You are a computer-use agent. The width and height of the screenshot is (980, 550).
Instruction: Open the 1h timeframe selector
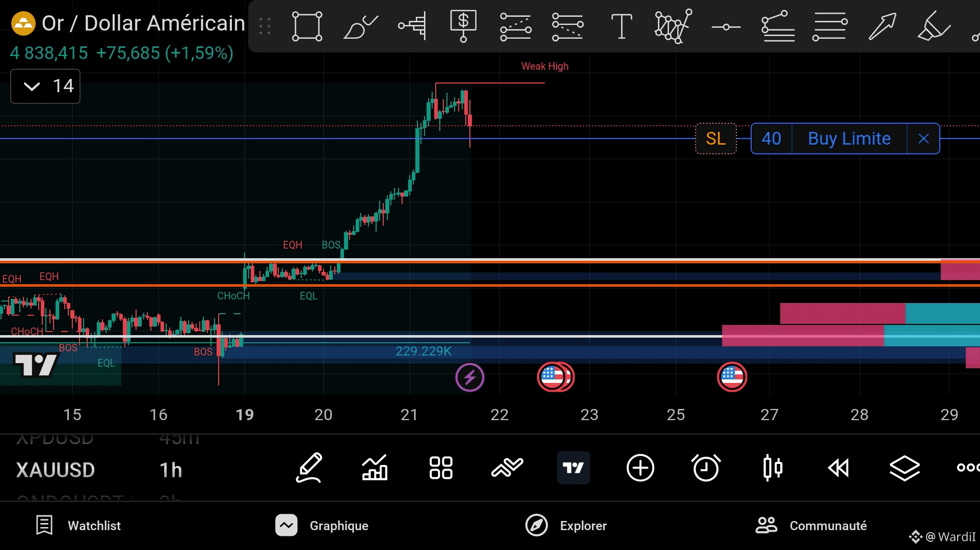coord(171,470)
